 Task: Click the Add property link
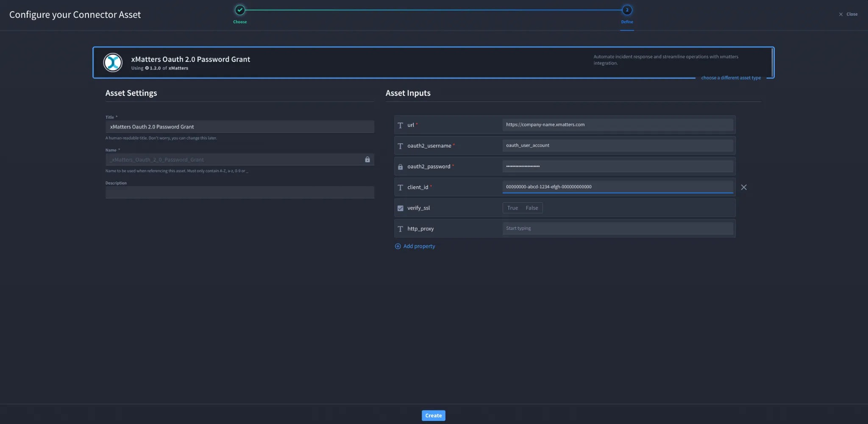pos(419,246)
